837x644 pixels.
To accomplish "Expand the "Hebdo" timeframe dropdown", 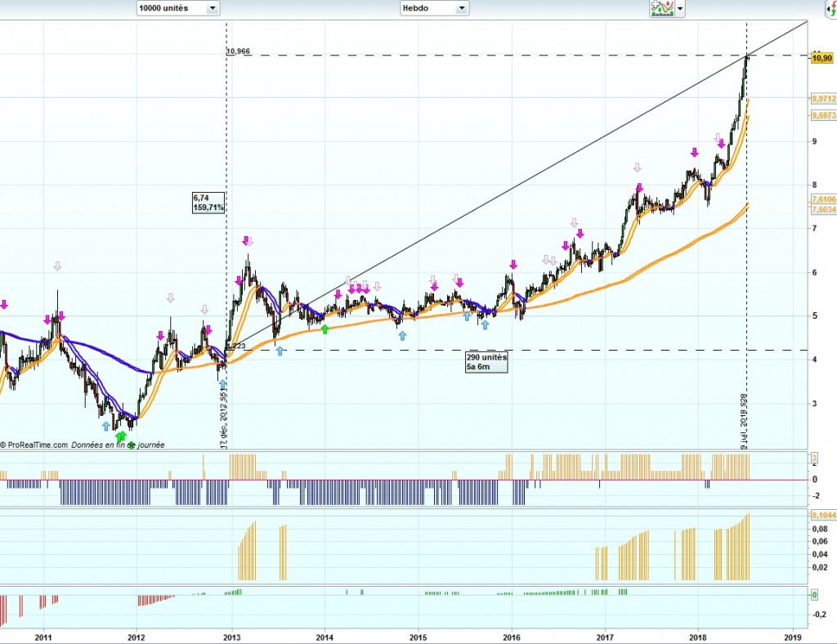I will tap(434, 8).
